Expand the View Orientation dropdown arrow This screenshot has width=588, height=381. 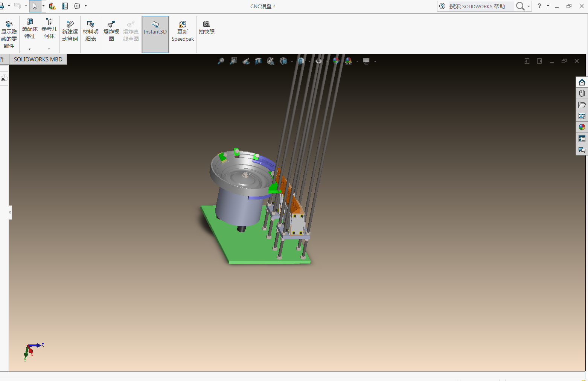tap(292, 61)
